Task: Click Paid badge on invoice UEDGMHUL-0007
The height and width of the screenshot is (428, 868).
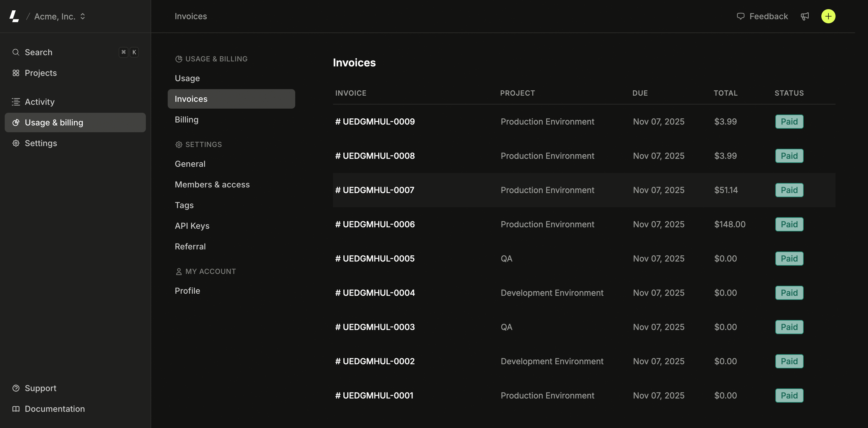Action: pyautogui.click(x=789, y=190)
